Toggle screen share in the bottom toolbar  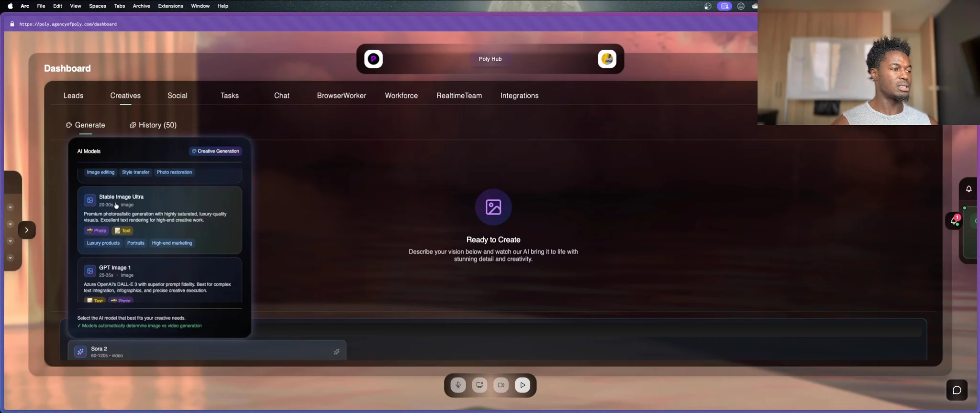pyautogui.click(x=479, y=385)
